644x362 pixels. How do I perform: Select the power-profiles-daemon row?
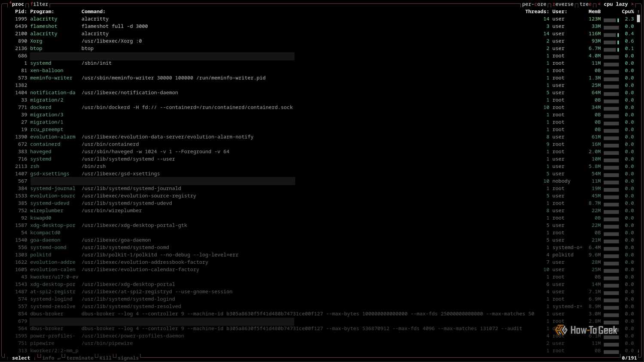(324, 336)
